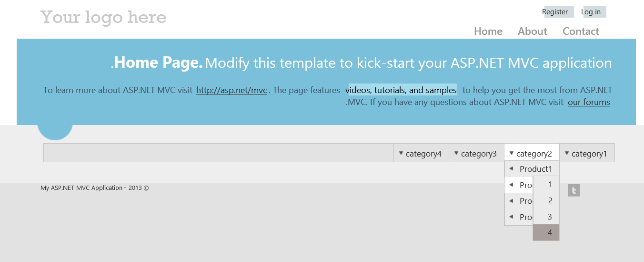Expand the category1 dropdown menu
This screenshot has height=262, width=644.
(x=587, y=153)
